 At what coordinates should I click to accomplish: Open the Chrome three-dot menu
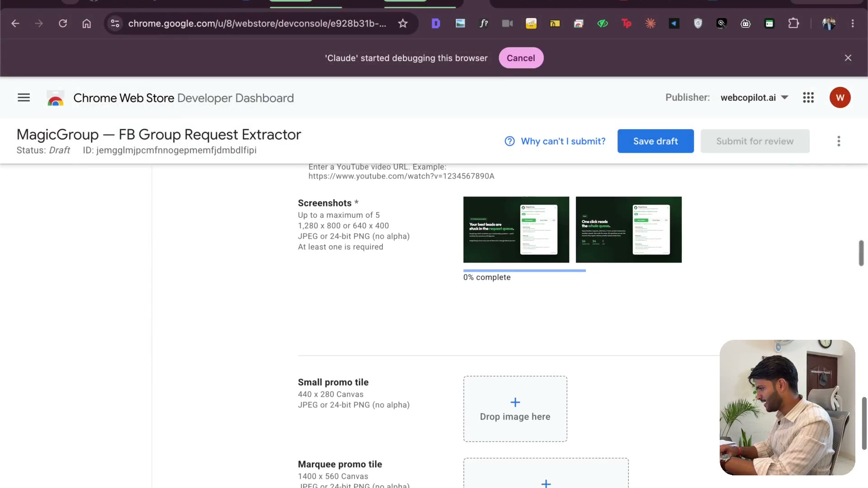point(853,23)
